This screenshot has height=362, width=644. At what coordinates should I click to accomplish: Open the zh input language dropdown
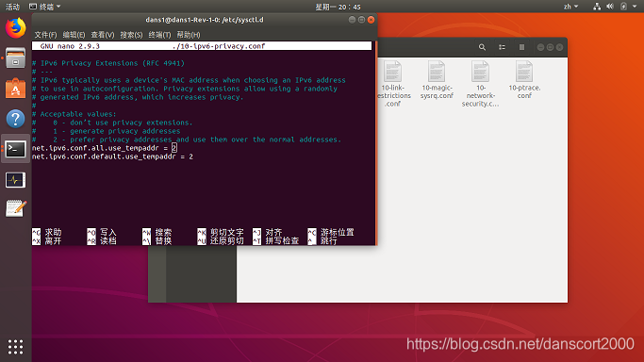coord(570,7)
